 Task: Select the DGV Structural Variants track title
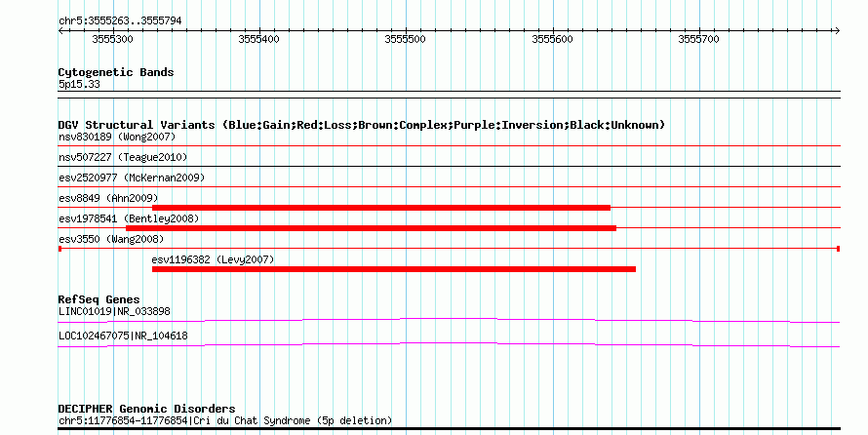362,125
